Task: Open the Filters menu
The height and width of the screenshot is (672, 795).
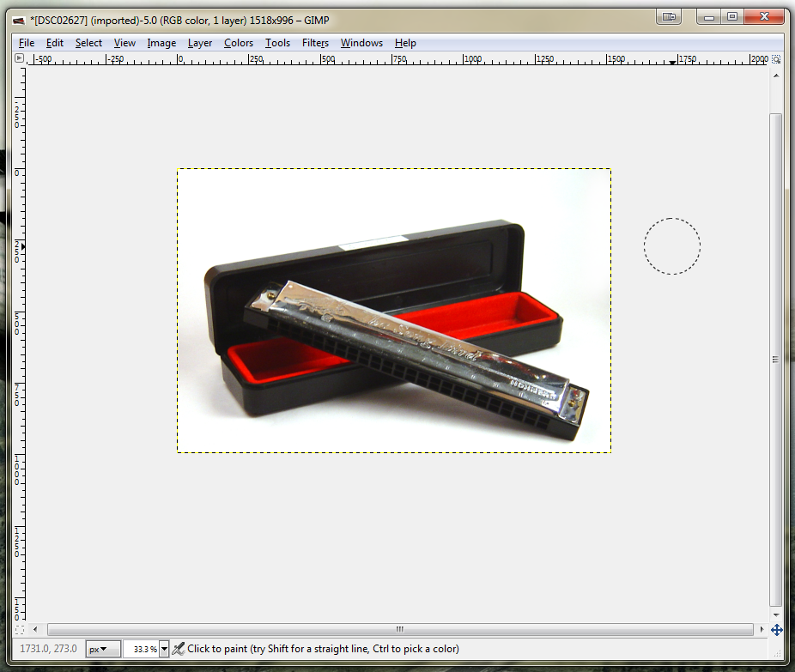Action: [315, 43]
